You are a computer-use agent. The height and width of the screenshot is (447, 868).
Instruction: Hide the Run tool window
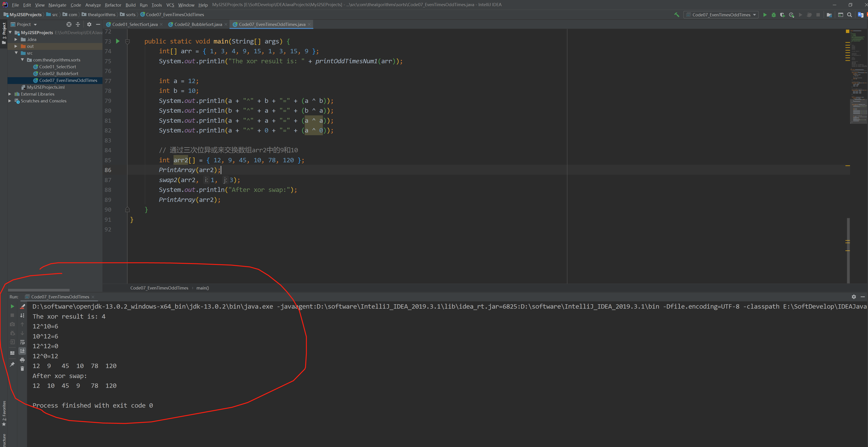[x=863, y=297]
